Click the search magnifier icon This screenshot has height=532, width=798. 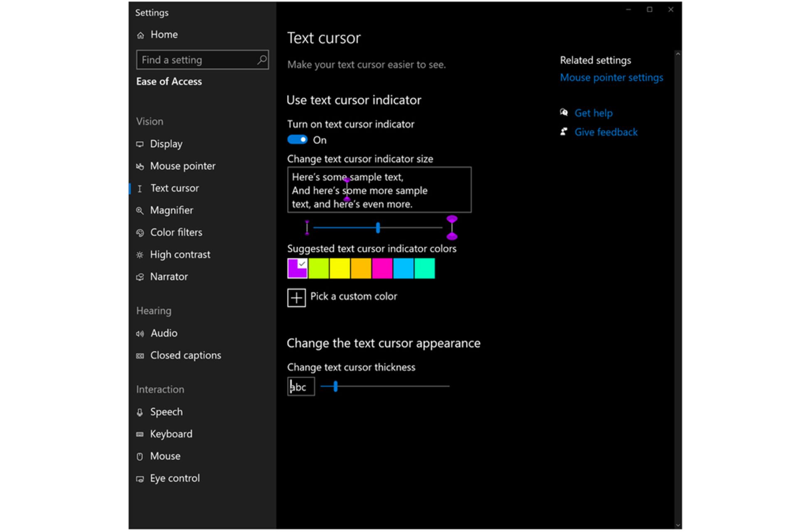(x=261, y=60)
